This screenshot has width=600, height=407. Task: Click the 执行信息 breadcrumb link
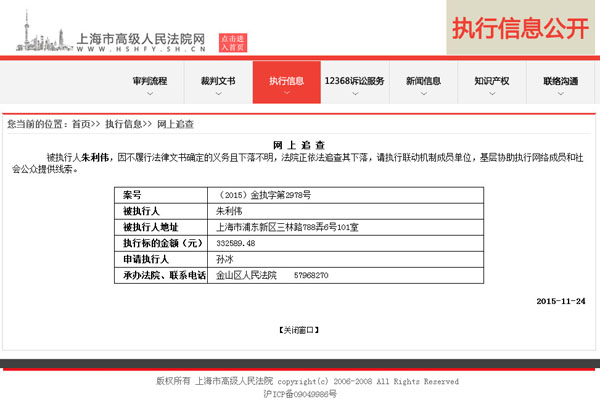click(124, 124)
